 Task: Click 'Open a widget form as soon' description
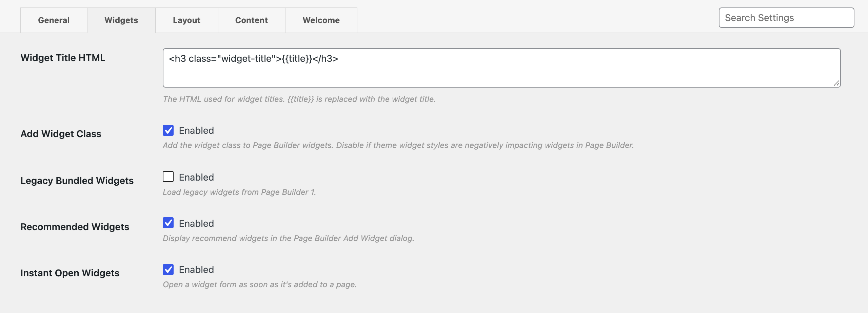[260, 284]
